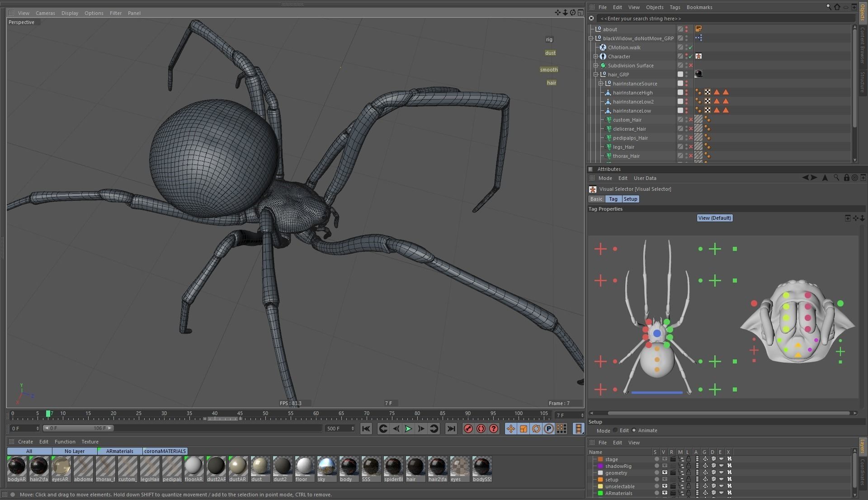Jump to the previous key button

tap(383, 429)
